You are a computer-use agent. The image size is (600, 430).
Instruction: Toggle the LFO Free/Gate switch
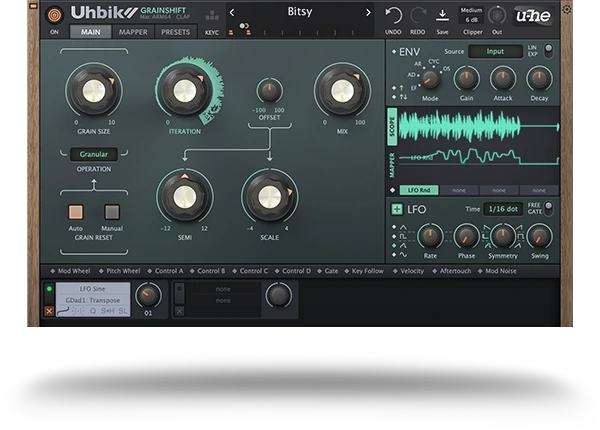coord(548,209)
